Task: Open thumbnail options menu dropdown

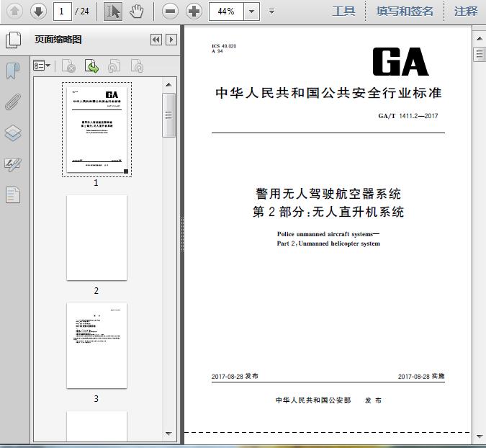Action: coord(42,66)
